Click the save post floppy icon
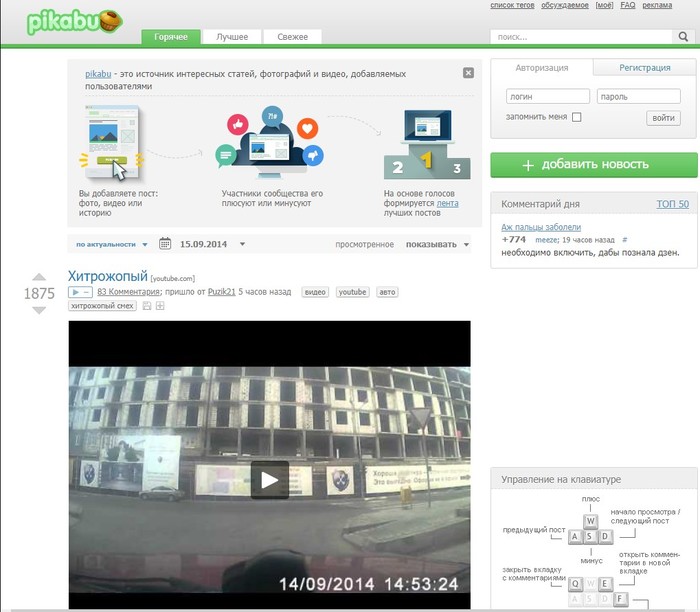Image resolution: width=700 pixels, height=612 pixels. point(147,306)
